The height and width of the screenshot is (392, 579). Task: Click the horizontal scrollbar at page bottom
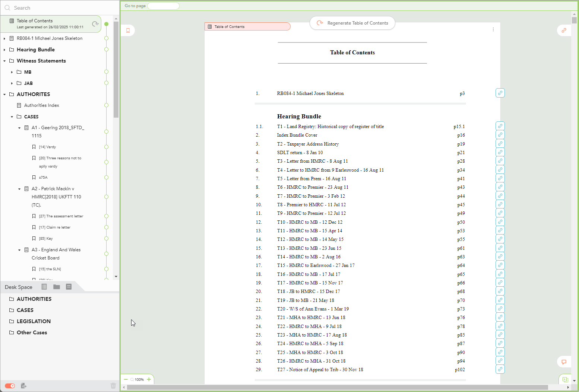click(337, 387)
